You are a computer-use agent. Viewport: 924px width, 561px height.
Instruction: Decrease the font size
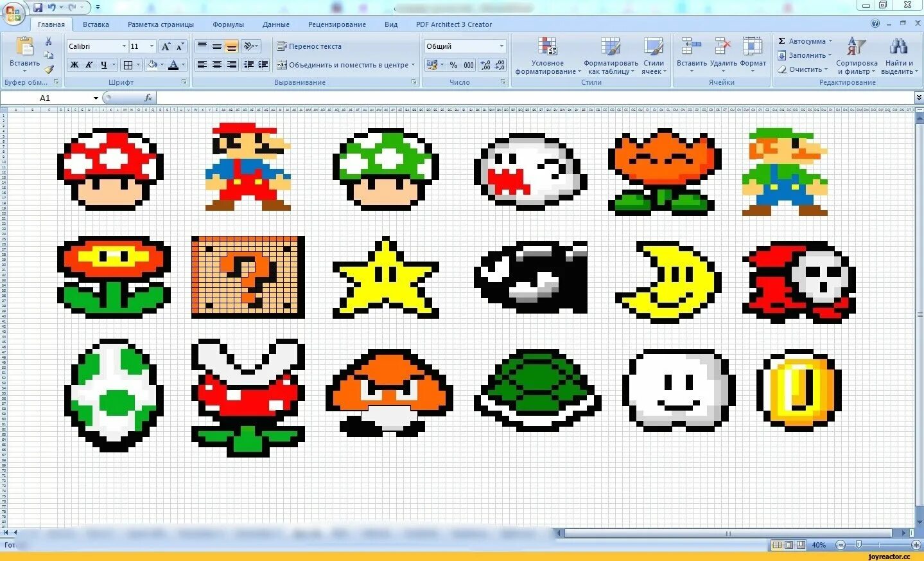[180, 46]
